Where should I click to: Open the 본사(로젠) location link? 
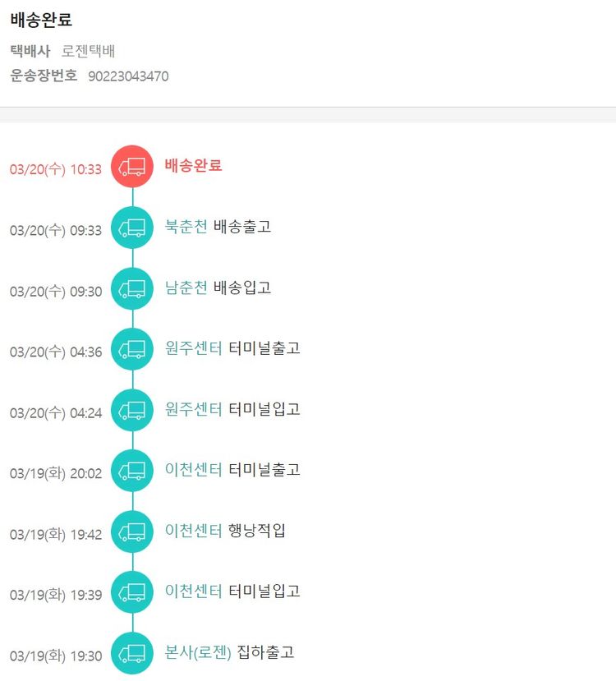[x=198, y=652]
